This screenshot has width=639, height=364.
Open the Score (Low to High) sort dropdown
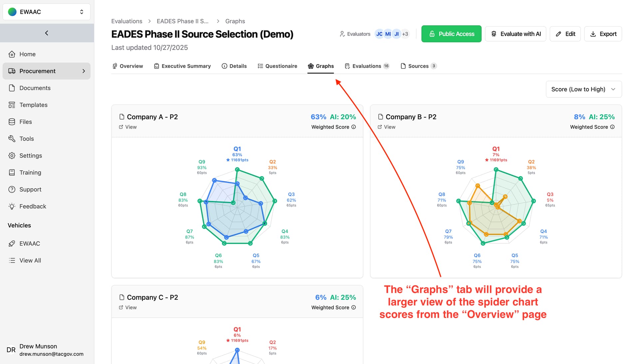pos(583,89)
